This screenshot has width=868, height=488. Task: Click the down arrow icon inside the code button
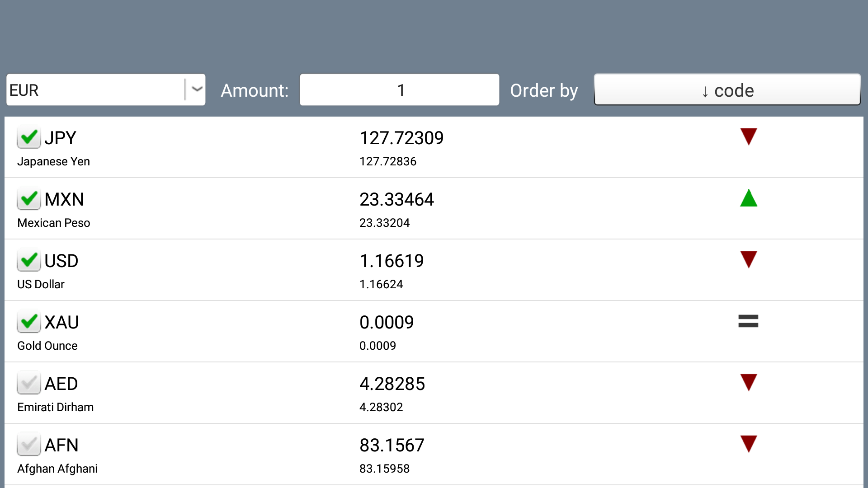click(x=705, y=90)
